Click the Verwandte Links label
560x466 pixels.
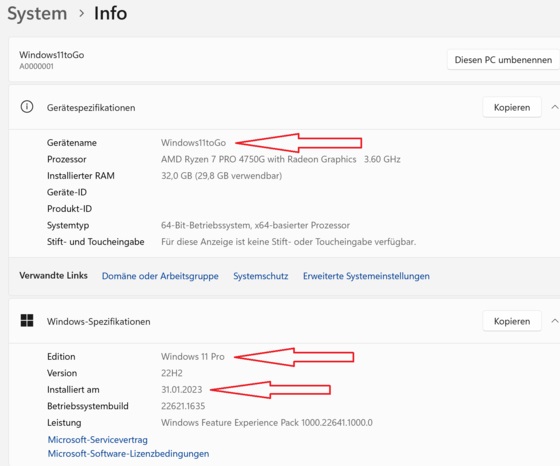point(53,275)
